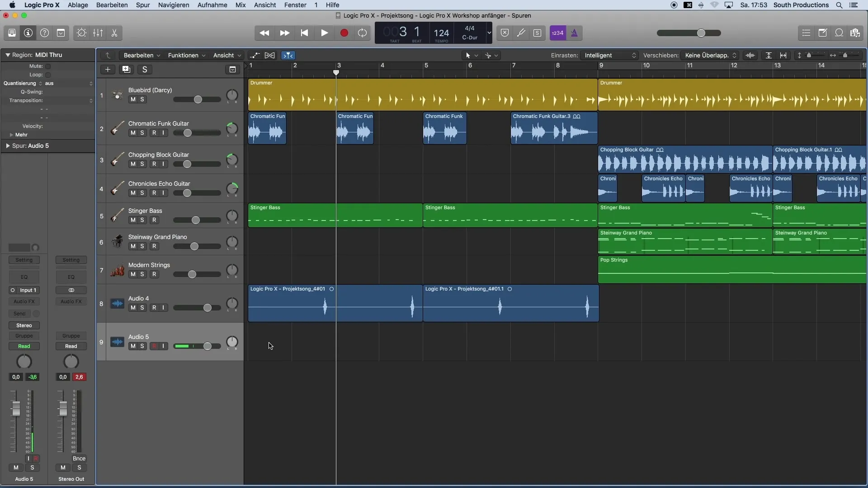Mute the Chromatic Funk Guitar track

[x=132, y=132]
